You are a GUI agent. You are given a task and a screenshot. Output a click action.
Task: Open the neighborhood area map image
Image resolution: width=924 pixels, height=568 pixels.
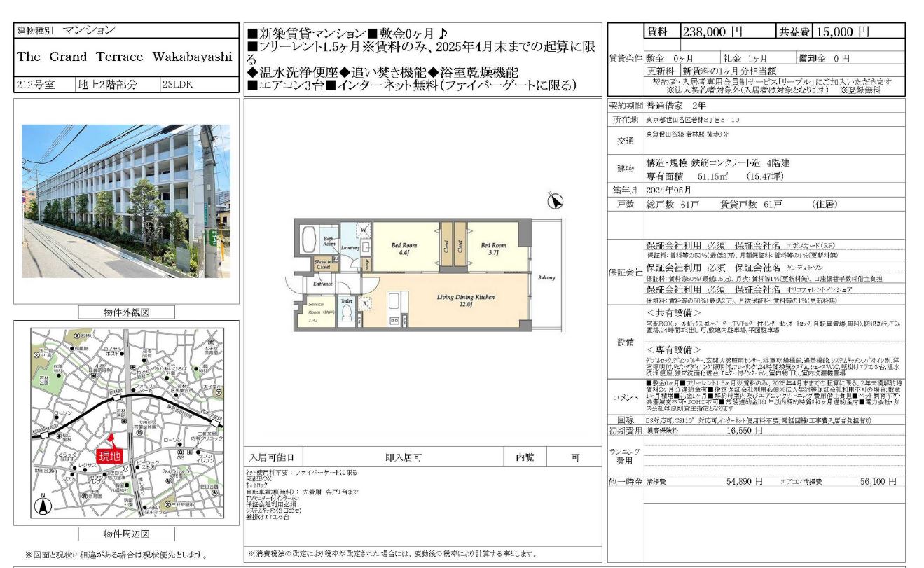click(126, 423)
